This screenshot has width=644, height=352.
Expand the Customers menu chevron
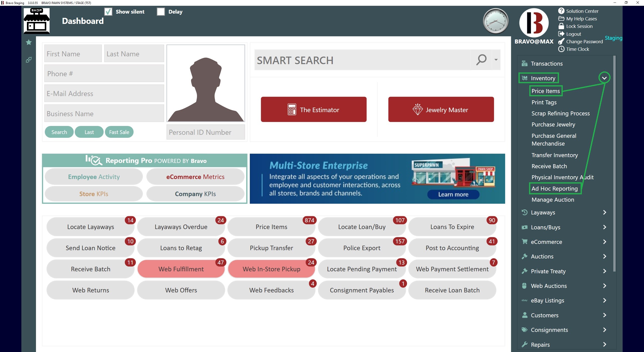click(x=605, y=315)
